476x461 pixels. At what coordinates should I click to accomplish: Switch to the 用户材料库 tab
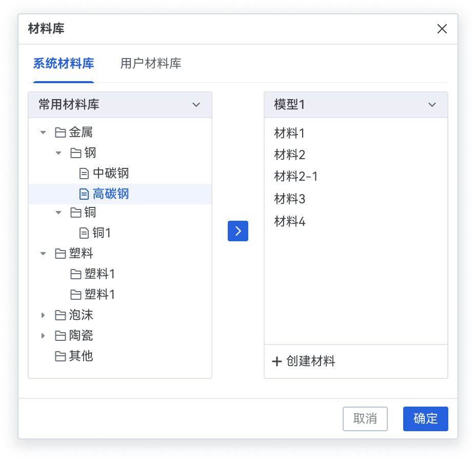click(x=150, y=63)
